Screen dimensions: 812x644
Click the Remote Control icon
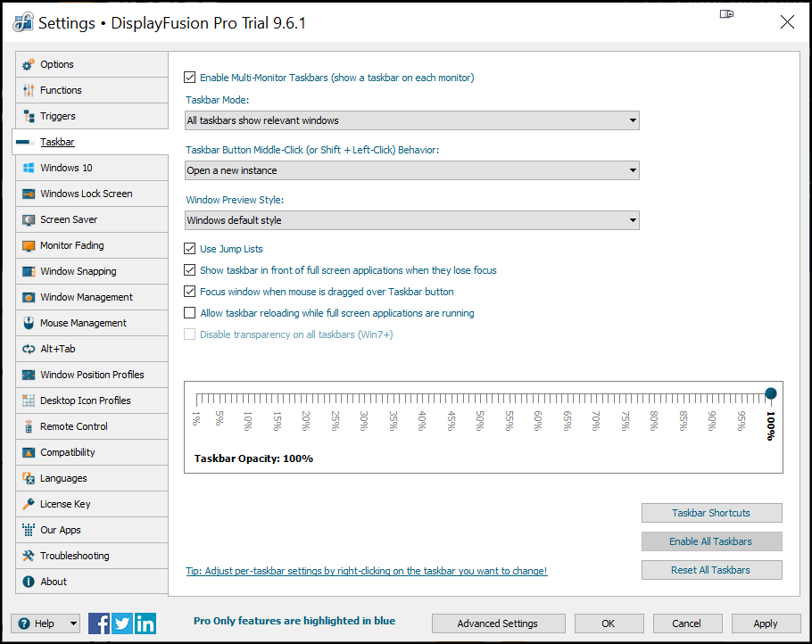pyautogui.click(x=29, y=426)
